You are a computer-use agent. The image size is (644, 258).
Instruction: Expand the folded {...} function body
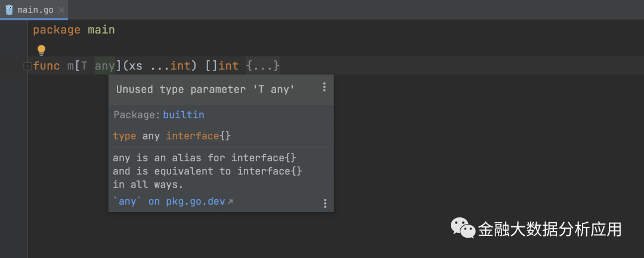tap(263, 66)
